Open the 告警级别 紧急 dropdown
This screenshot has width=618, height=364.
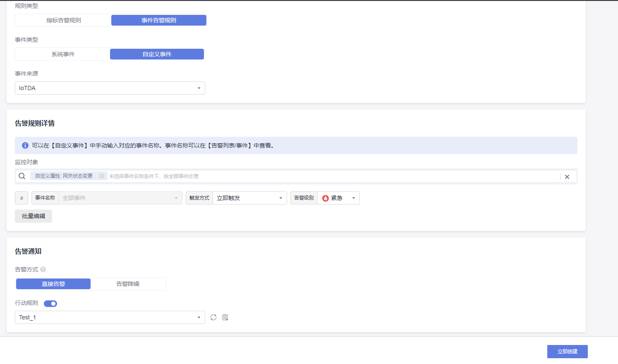point(338,198)
